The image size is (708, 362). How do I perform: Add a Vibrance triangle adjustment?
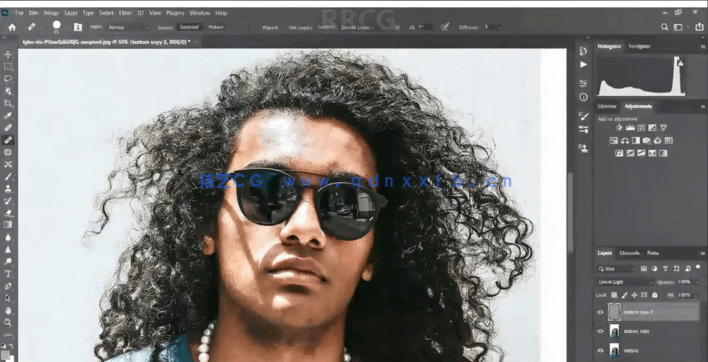663,128
